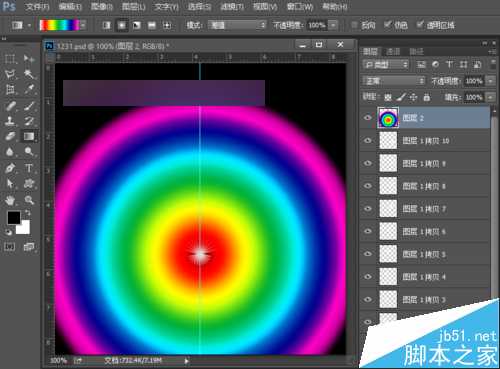Select the History Brush tool

(29, 121)
